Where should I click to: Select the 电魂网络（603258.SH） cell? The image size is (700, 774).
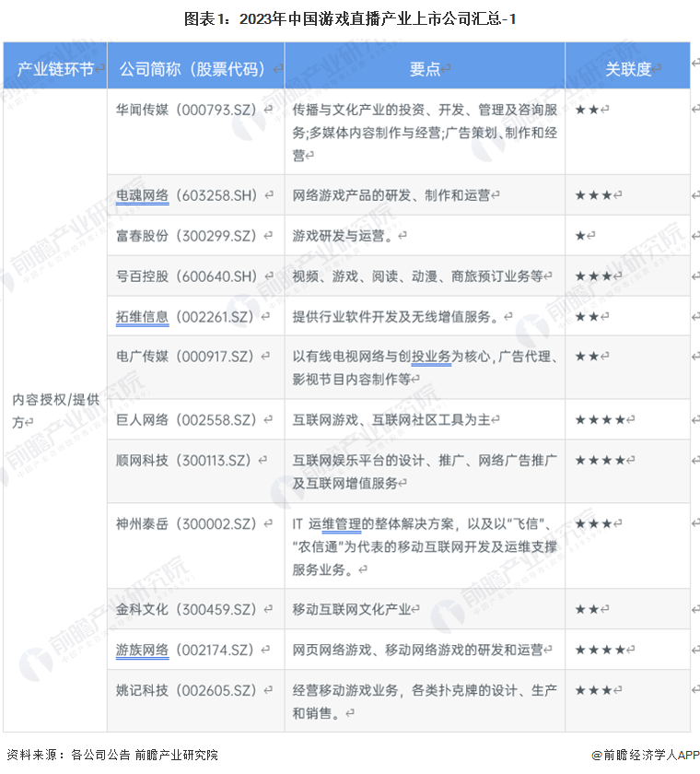click(x=196, y=195)
